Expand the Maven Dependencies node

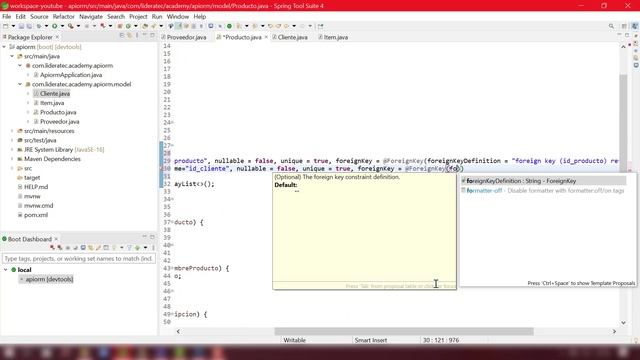pyautogui.click(x=12, y=159)
